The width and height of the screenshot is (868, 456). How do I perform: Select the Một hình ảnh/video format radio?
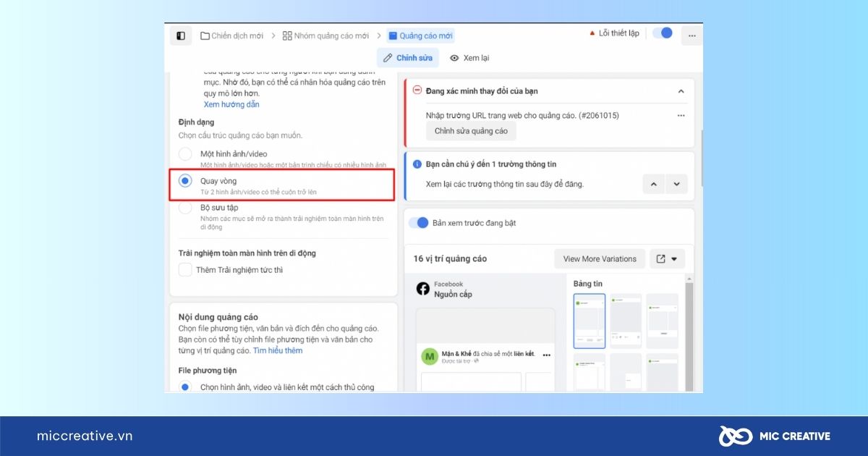coord(185,153)
